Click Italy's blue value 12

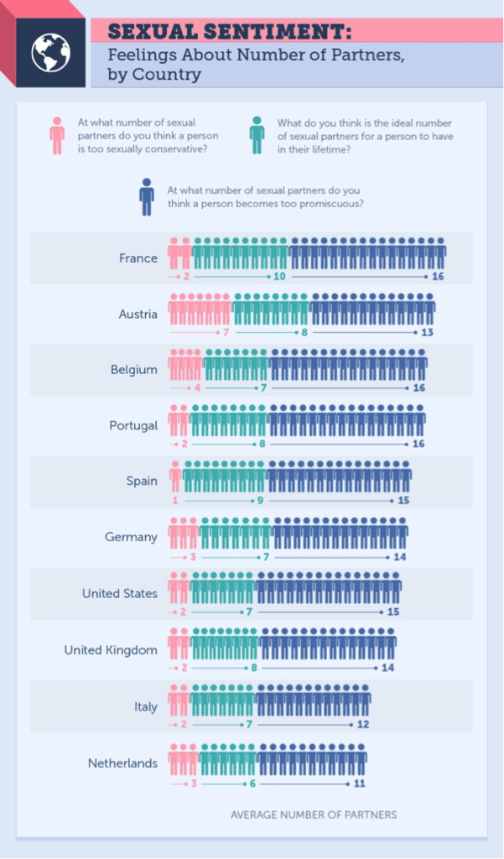click(362, 725)
